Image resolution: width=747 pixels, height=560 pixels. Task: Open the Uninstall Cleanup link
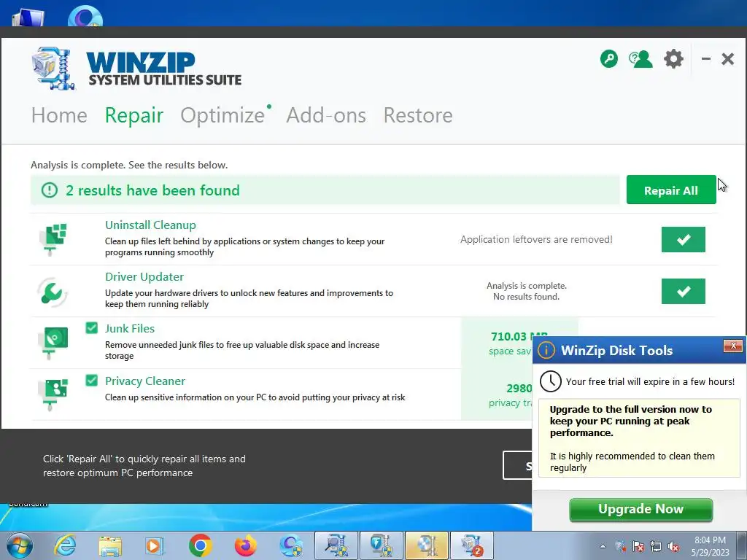click(150, 225)
